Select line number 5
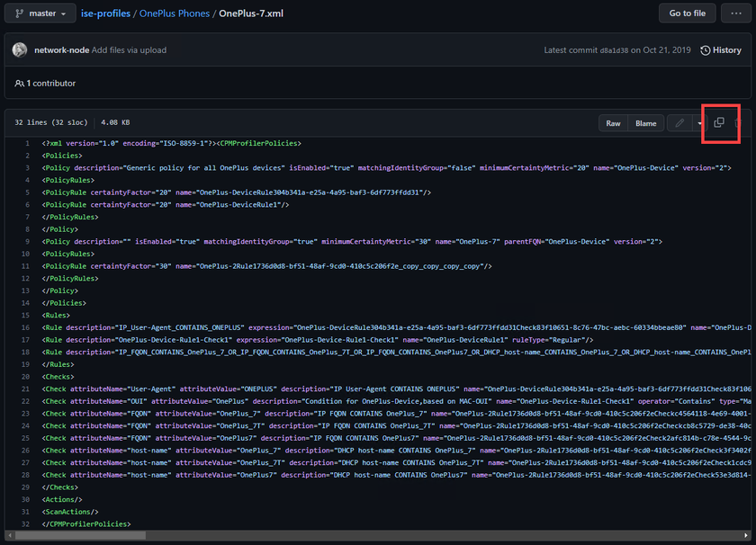The height and width of the screenshot is (545, 756). click(27, 192)
